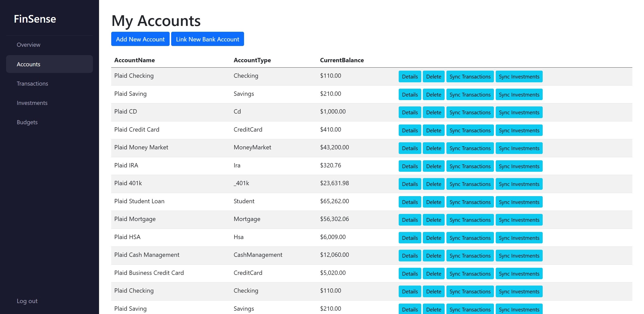Click the FinSense logo title
The image size is (644, 314).
point(35,19)
